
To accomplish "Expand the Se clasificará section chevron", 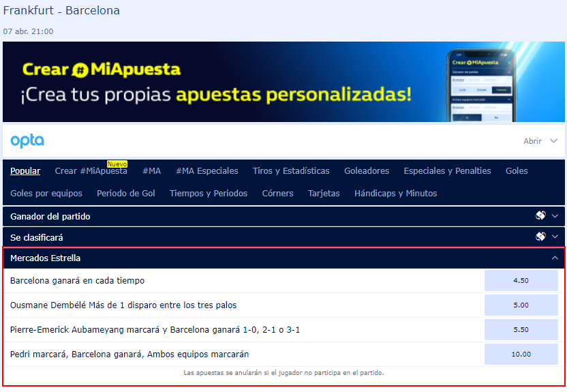I will click(x=555, y=237).
